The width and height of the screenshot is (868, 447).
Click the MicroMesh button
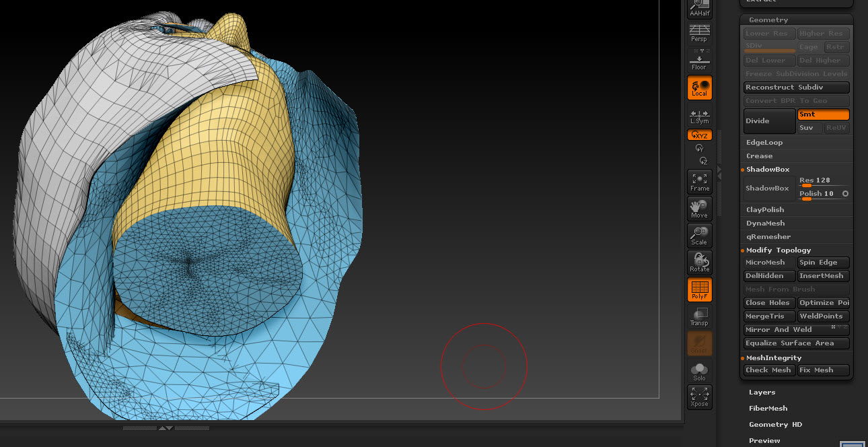770,263
